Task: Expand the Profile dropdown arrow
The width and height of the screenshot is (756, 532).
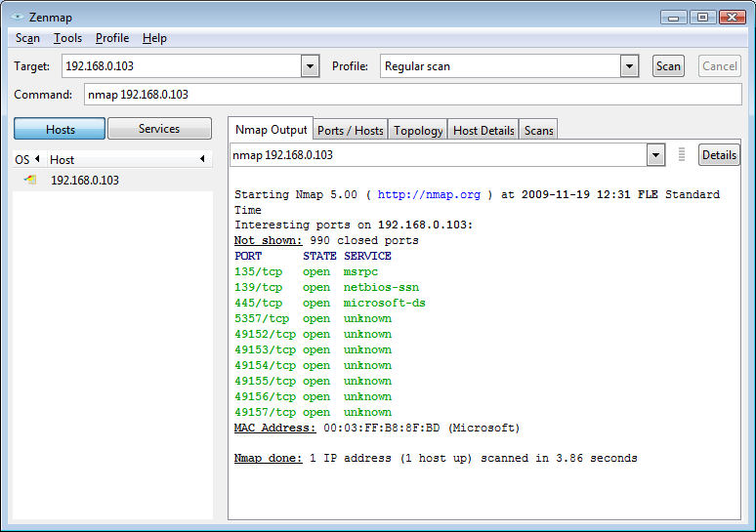Action: (x=629, y=66)
